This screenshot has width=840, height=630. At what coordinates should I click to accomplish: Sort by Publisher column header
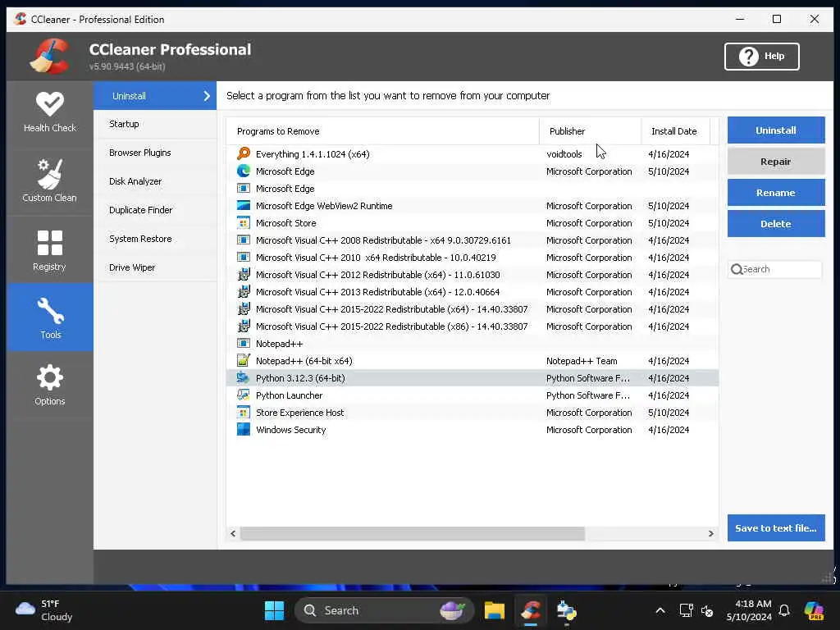click(x=590, y=131)
